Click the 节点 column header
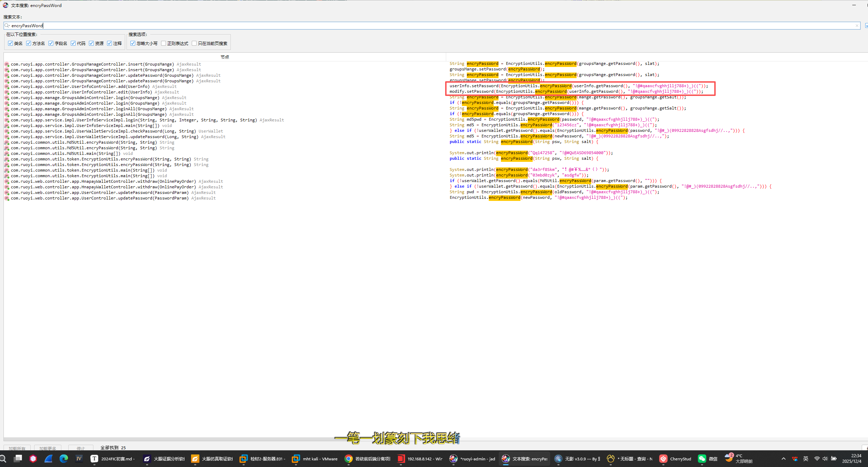 pyautogui.click(x=224, y=57)
